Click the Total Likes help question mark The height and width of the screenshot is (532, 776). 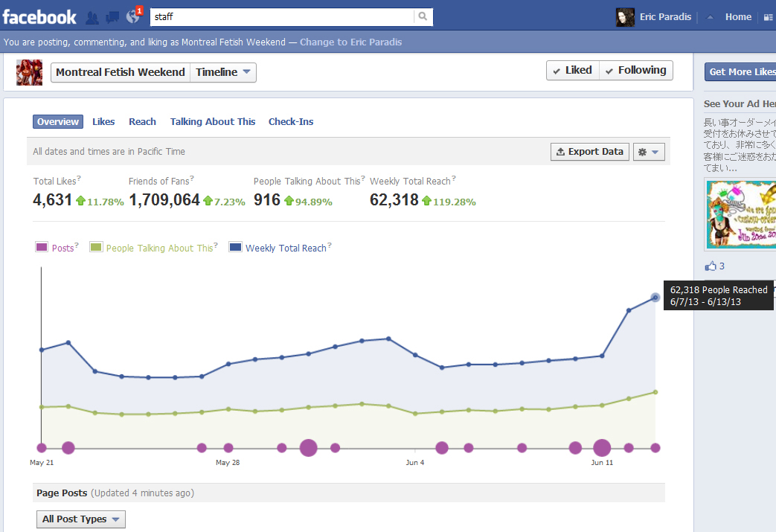pos(79,178)
